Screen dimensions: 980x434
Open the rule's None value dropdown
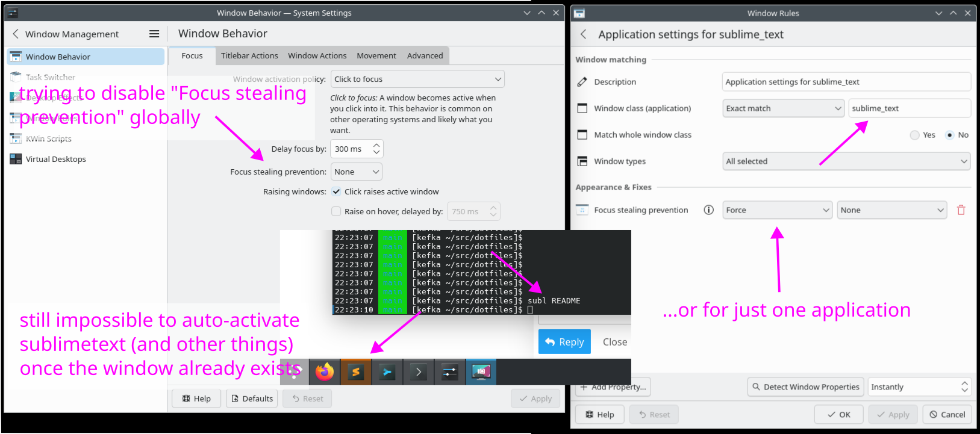coord(892,210)
